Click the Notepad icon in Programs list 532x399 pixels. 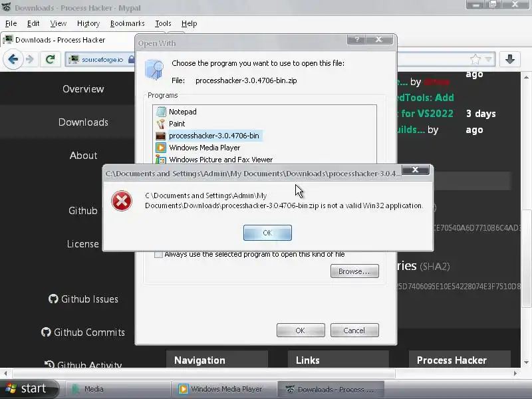coord(161,112)
